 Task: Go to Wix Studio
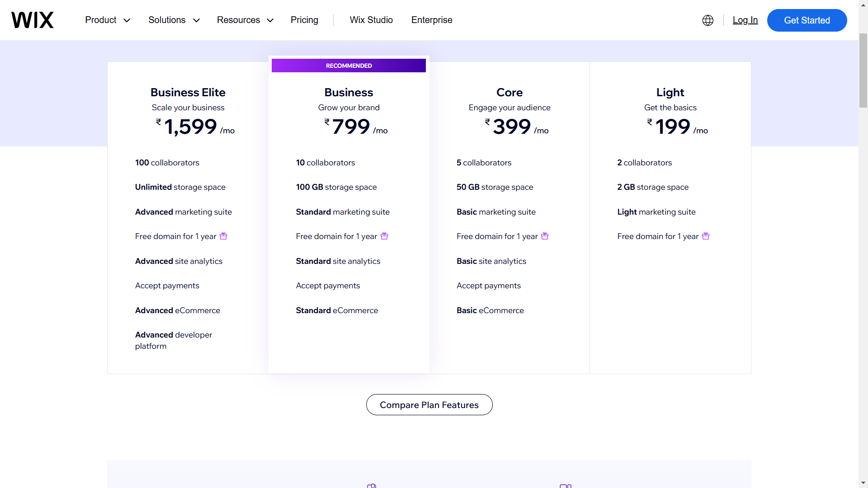pyautogui.click(x=371, y=20)
